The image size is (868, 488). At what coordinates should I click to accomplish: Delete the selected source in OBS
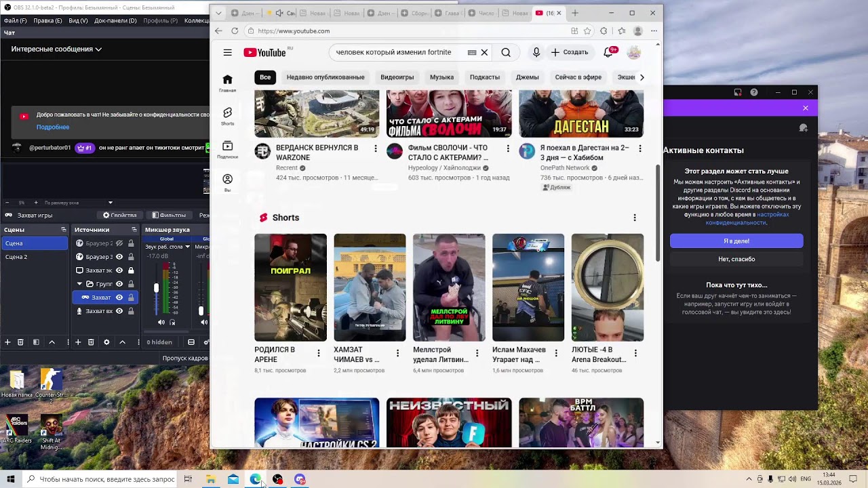coord(91,342)
